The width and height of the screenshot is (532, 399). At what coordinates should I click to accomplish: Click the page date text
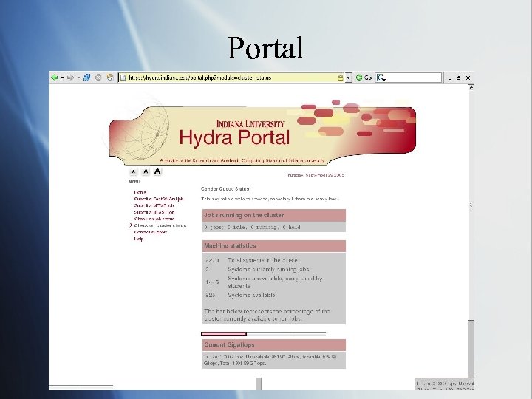tap(316, 175)
